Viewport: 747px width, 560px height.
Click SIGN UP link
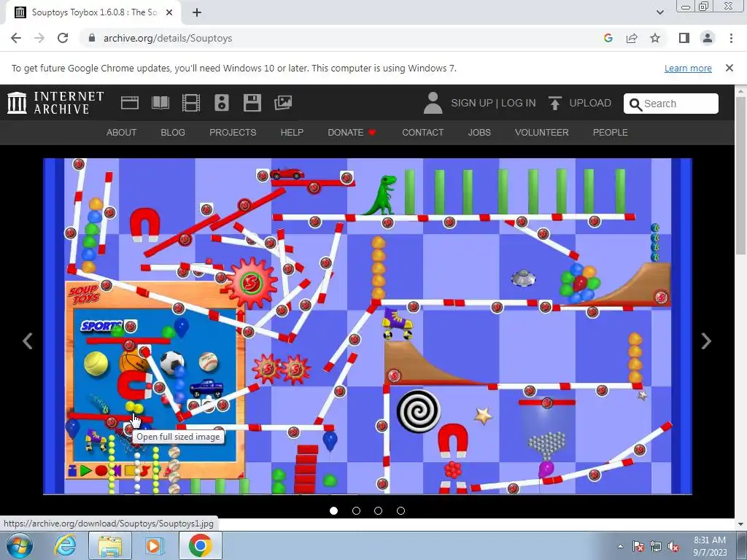(x=472, y=103)
